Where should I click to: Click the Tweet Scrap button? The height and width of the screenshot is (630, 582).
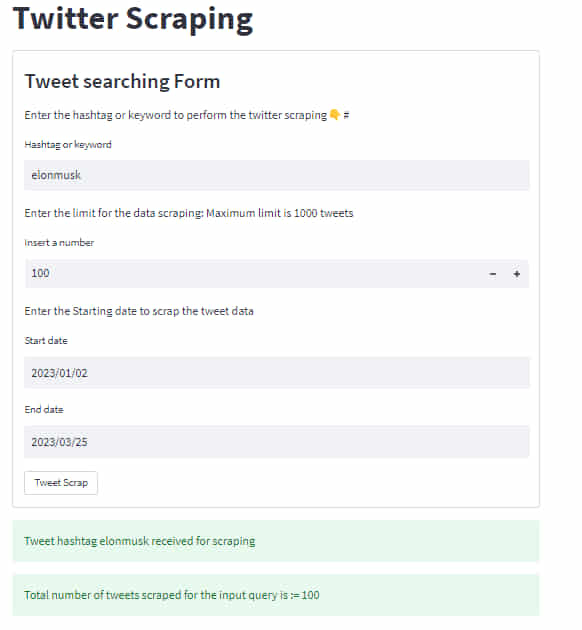pos(61,483)
